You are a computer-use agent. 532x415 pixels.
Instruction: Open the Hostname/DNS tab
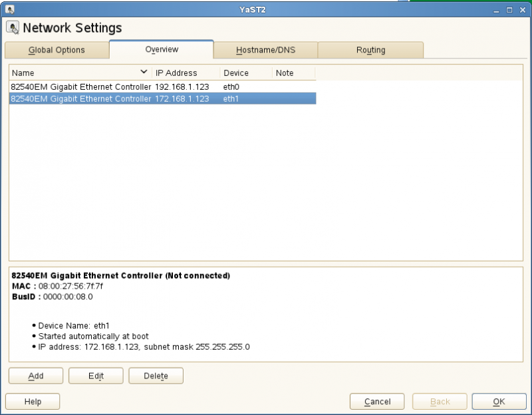pos(265,49)
